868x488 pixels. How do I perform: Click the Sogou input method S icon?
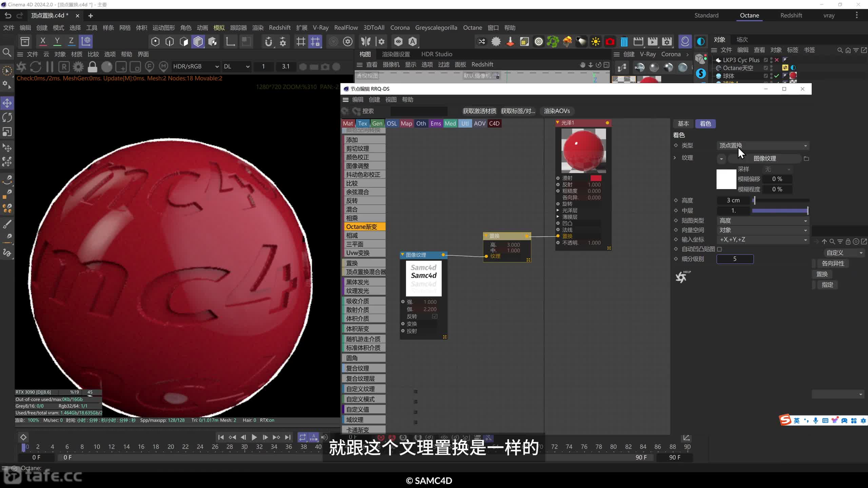tap(785, 420)
